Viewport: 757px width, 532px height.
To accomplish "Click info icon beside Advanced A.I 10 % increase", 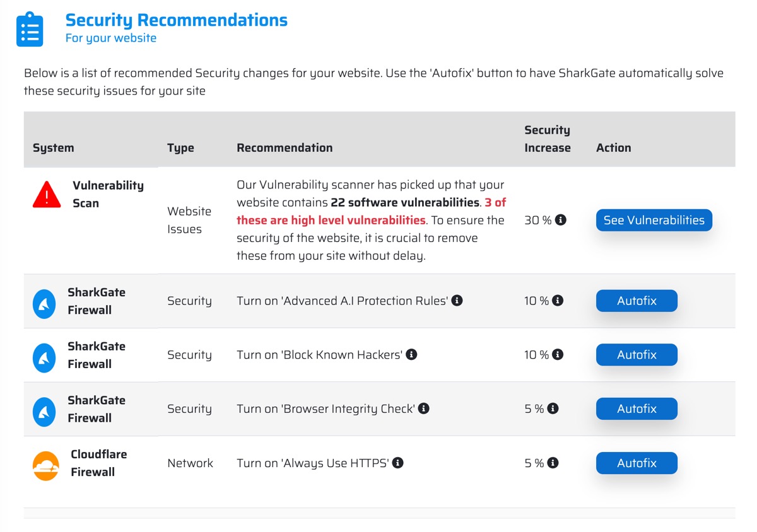I will (x=558, y=301).
